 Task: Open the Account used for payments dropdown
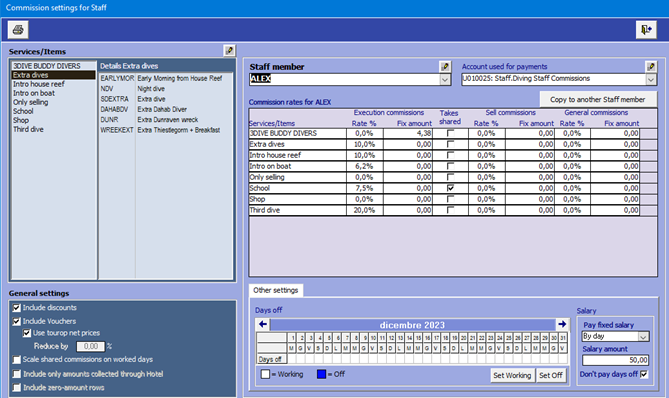coord(650,79)
